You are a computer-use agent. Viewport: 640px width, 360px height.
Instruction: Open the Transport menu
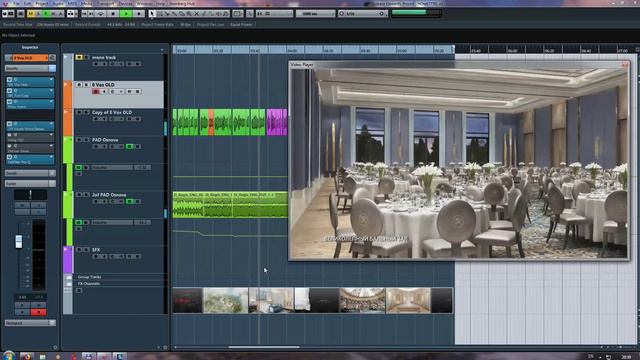[106, 3]
